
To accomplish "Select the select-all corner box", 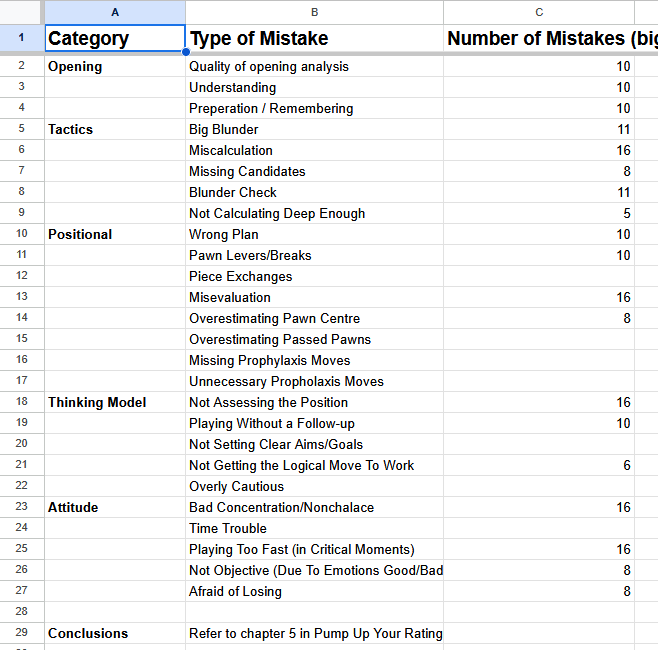I will pyautogui.click(x=20, y=12).
